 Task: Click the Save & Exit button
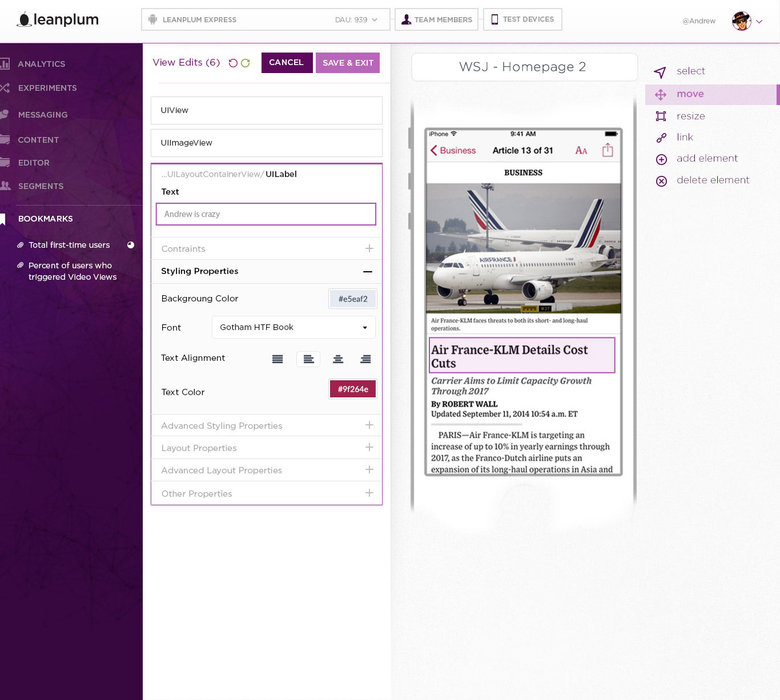[348, 63]
